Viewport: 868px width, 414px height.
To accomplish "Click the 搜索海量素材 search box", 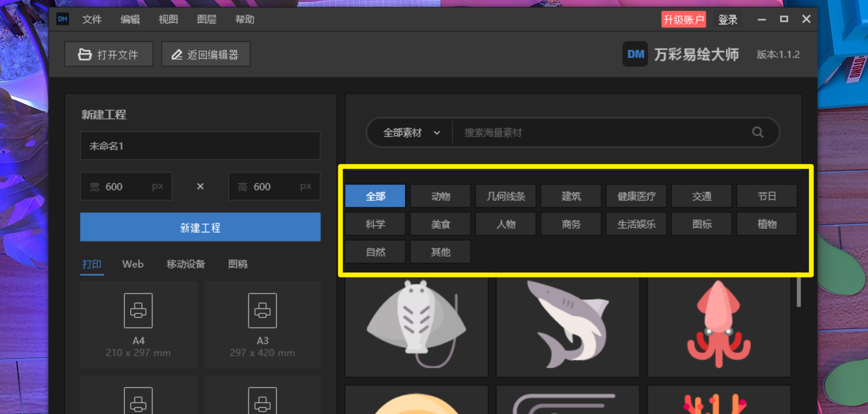I will click(x=600, y=133).
